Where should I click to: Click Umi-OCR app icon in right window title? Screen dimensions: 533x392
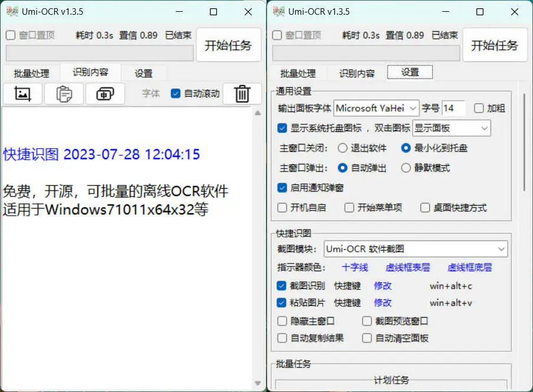click(279, 11)
